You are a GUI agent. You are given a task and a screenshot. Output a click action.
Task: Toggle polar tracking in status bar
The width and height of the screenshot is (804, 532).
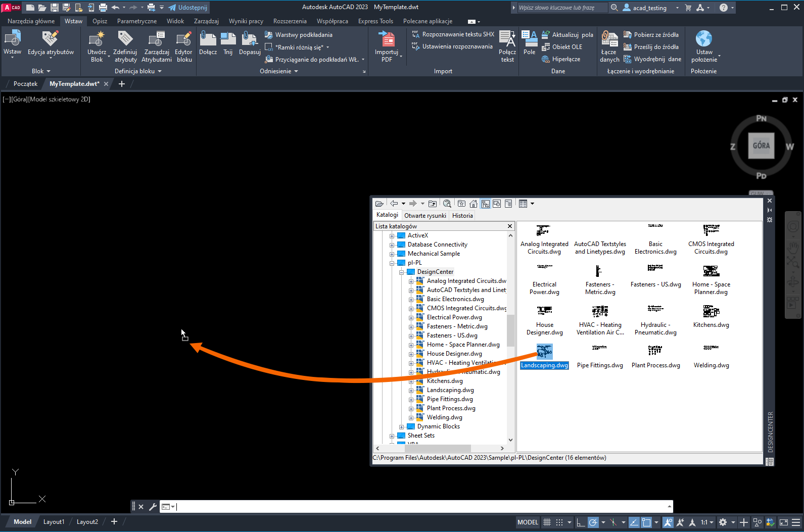tap(593, 522)
